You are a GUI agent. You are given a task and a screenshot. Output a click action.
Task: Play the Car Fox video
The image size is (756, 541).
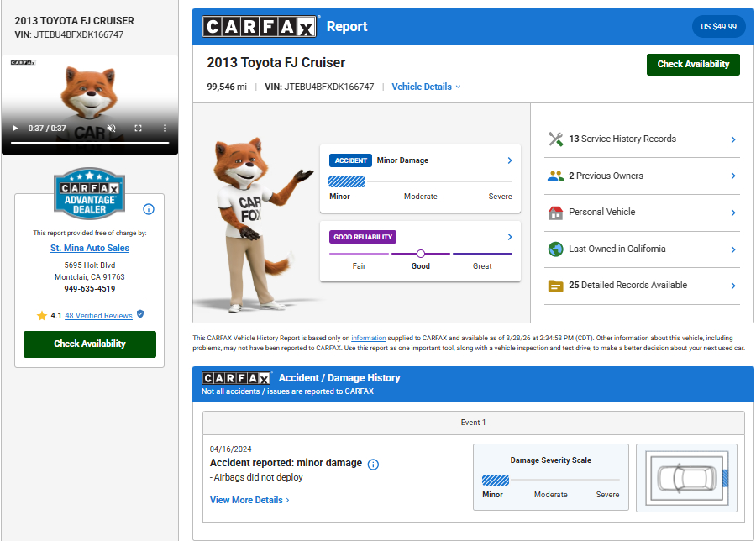tap(15, 129)
